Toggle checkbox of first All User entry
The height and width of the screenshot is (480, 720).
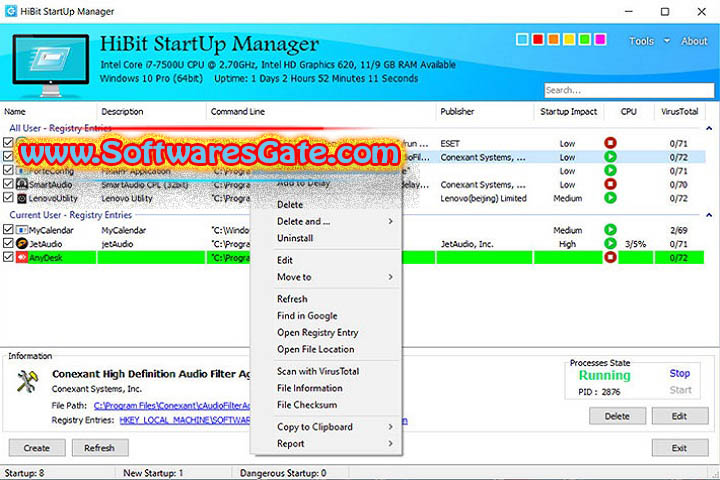tap(8, 142)
